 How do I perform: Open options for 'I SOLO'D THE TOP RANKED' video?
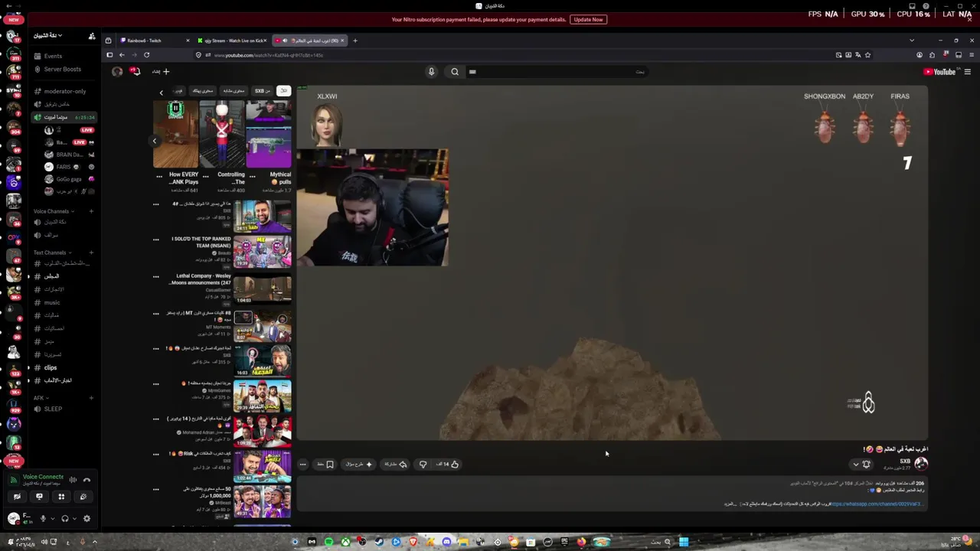(155, 240)
